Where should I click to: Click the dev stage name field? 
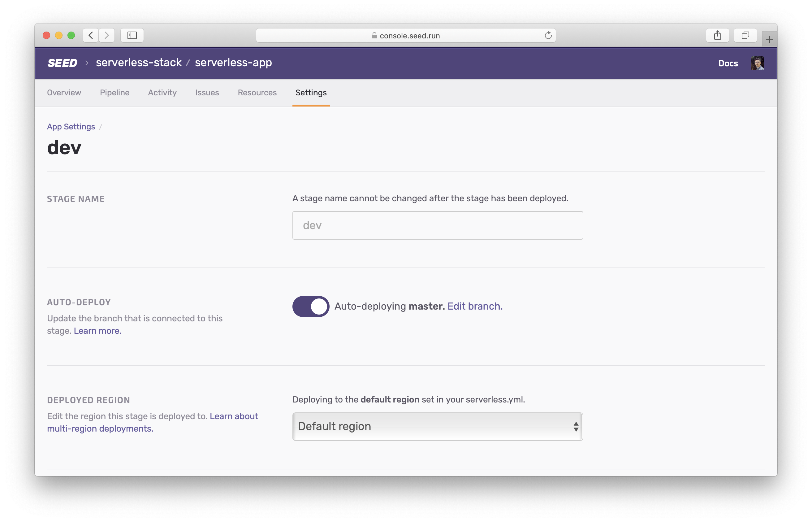click(437, 225)
